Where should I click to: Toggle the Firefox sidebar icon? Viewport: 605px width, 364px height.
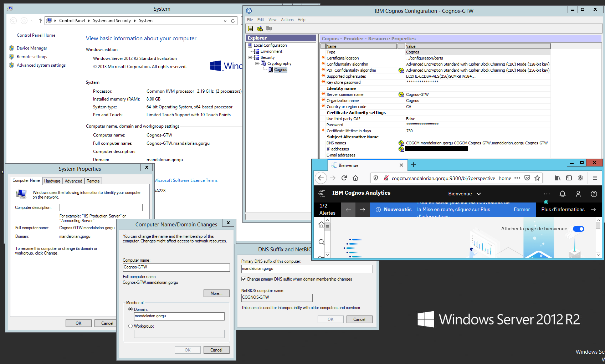pos(569,178)
